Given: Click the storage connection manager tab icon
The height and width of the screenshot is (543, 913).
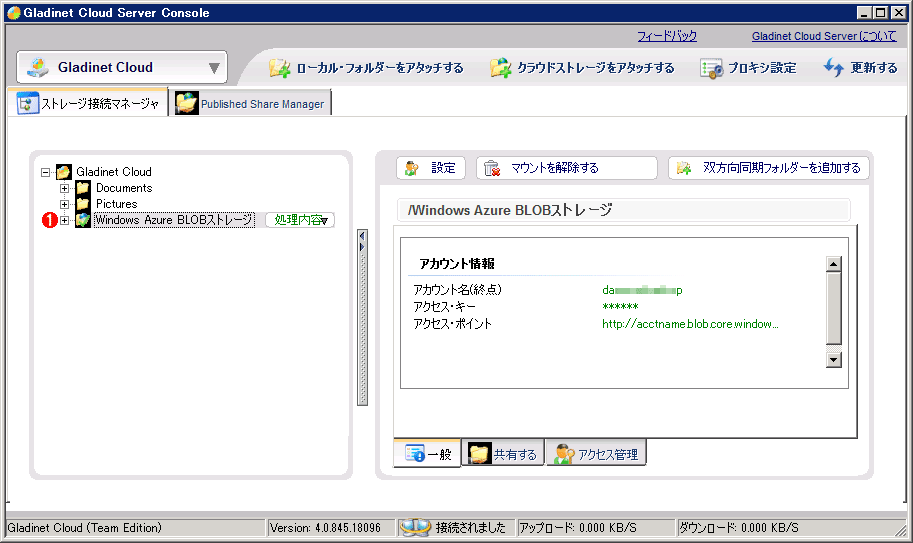Looking at the screenshot, I should tap(27, 104).
